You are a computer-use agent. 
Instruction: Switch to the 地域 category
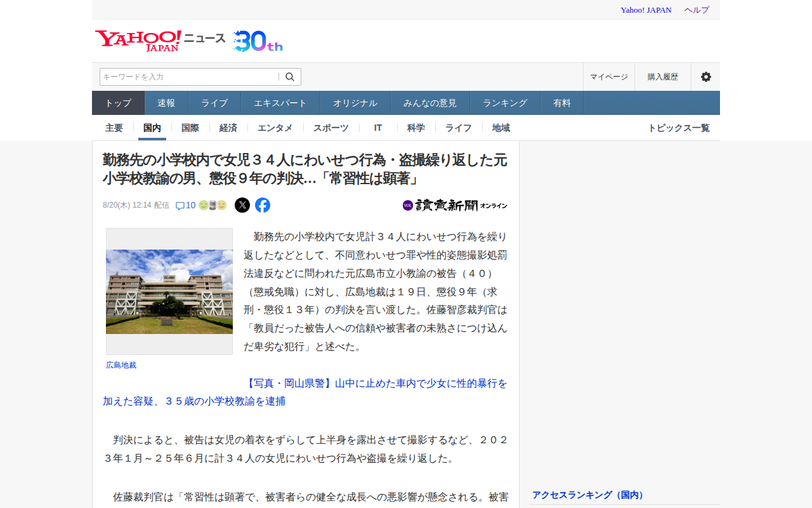click(501, 128)
